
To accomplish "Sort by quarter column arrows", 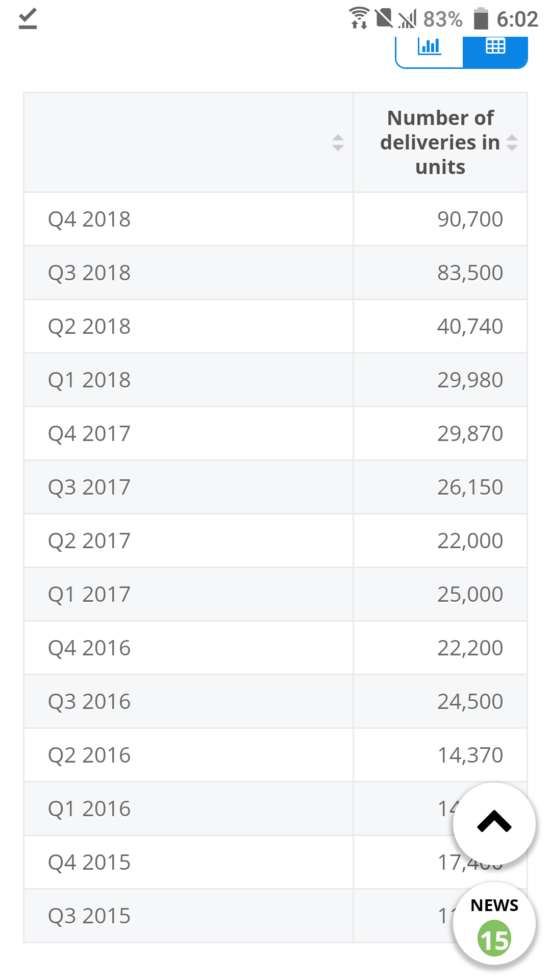I will point(338,142).
